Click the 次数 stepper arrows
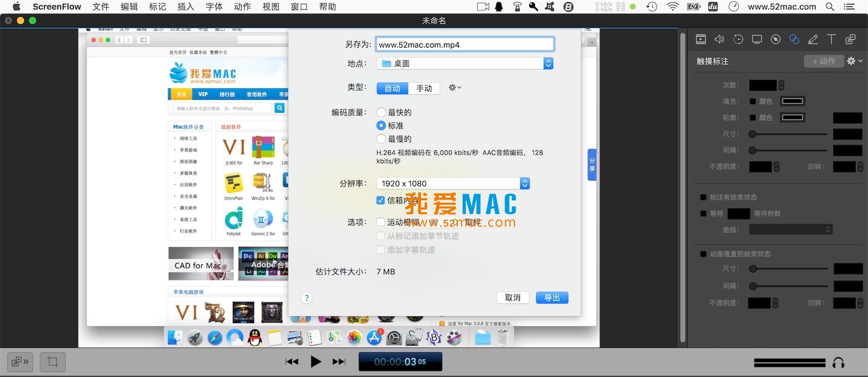Viewport: 868px width, 377px height. 782,86
